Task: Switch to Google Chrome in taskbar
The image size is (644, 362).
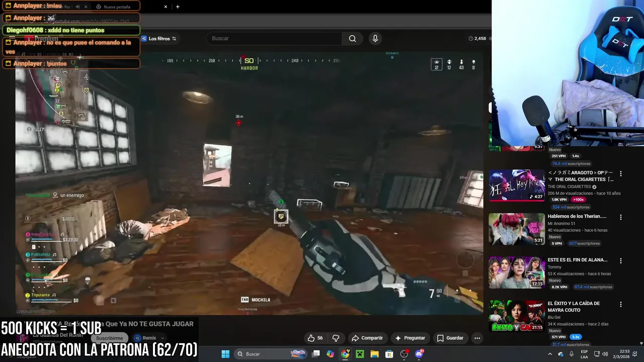Action: point(345,354)
